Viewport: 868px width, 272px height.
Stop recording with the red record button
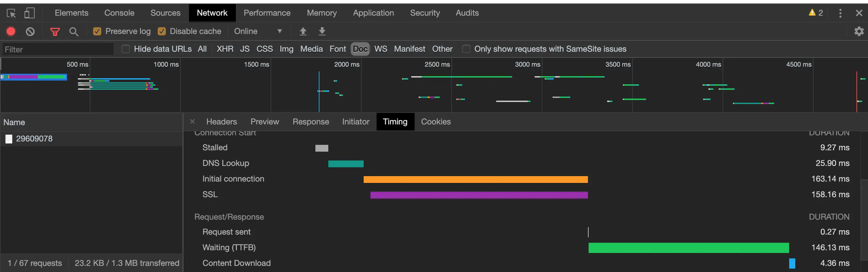(11, 31)
